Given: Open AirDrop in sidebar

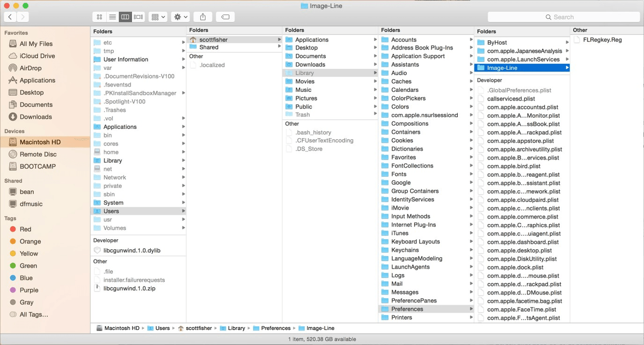Looking at the screenshot, I should [31, 68].
